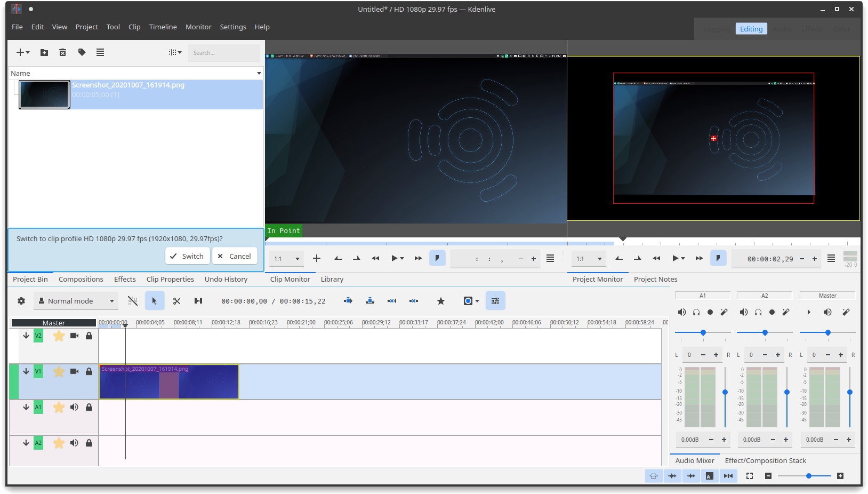Open the Timeline menu
This screenshot has width=868, height=494.
[163, 27]
